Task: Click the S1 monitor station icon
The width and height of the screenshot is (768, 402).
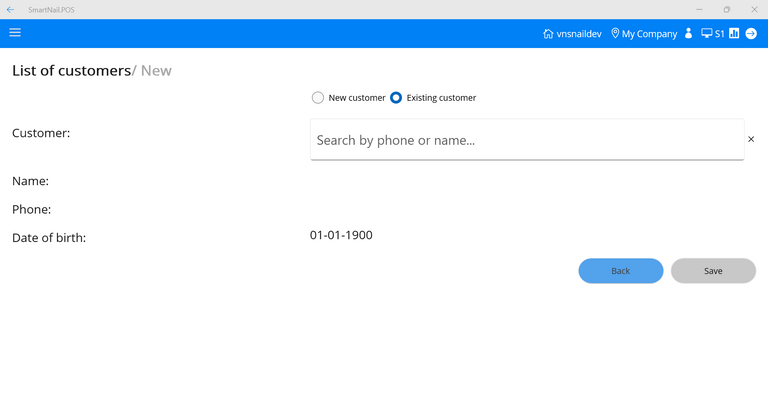Action: (707, 34)
